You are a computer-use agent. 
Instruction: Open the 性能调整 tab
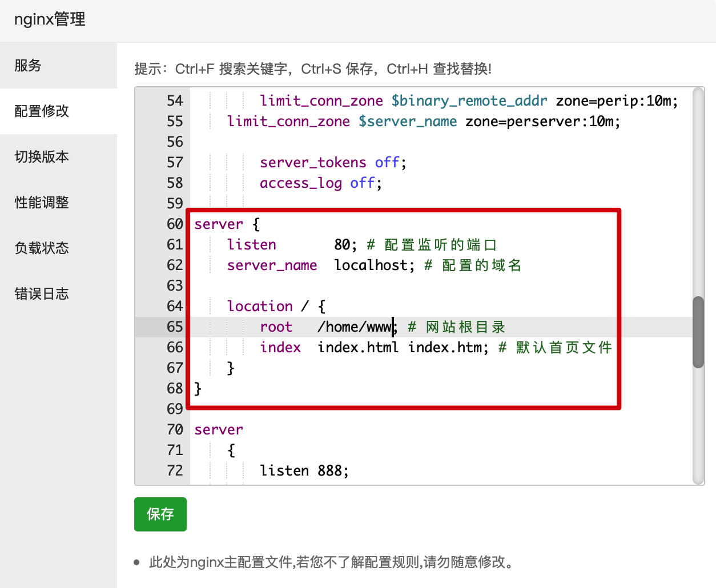(42, 203)
